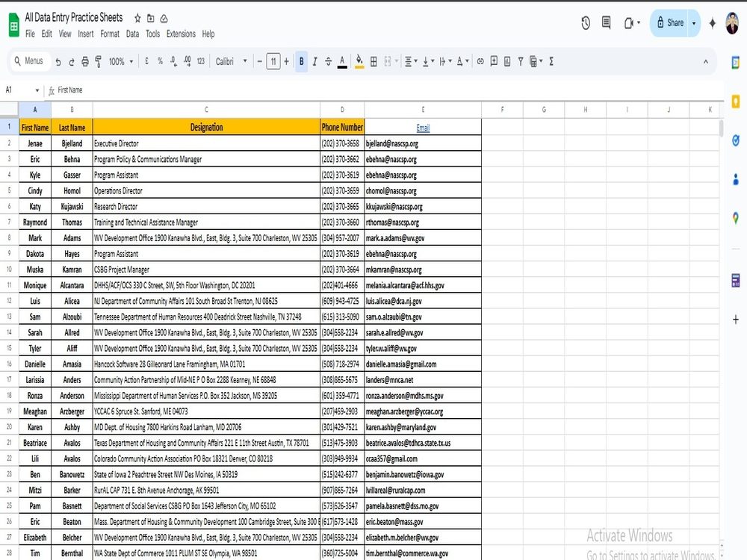The height and width of the screenshot is (560, 747).
Task: Format as currency icon
Action: tap(146, 61)
